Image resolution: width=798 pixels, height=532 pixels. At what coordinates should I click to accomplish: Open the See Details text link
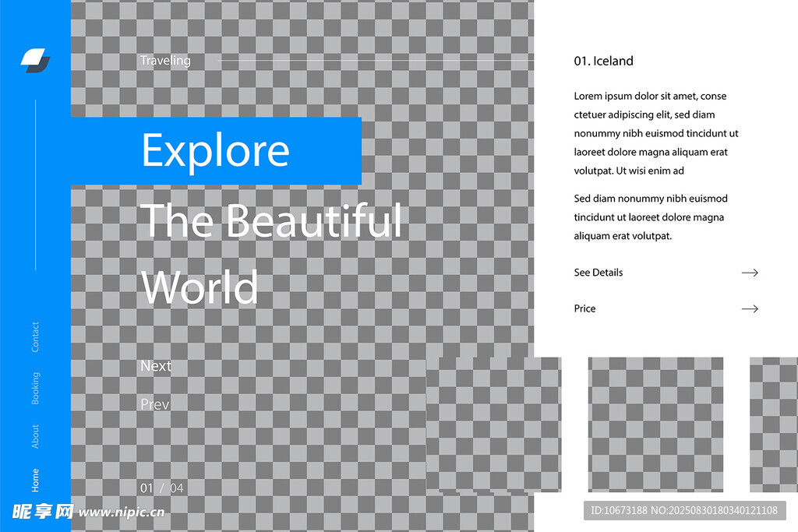598,273
